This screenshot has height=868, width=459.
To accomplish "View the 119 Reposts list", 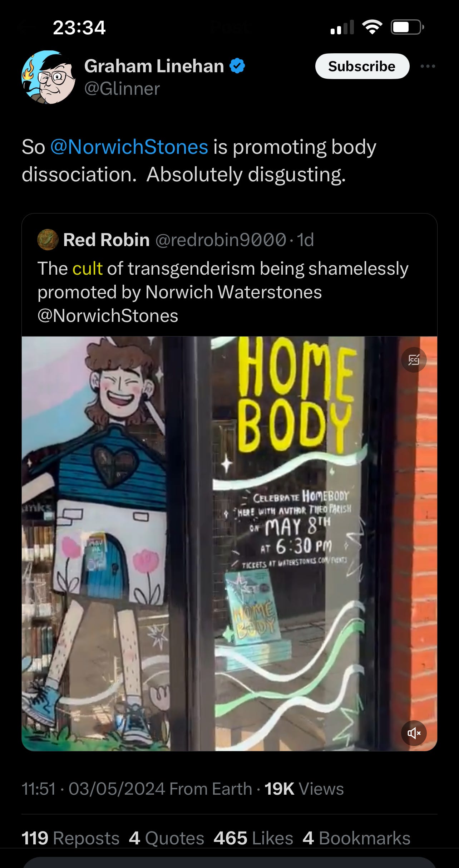I will (x=70, y=838).
